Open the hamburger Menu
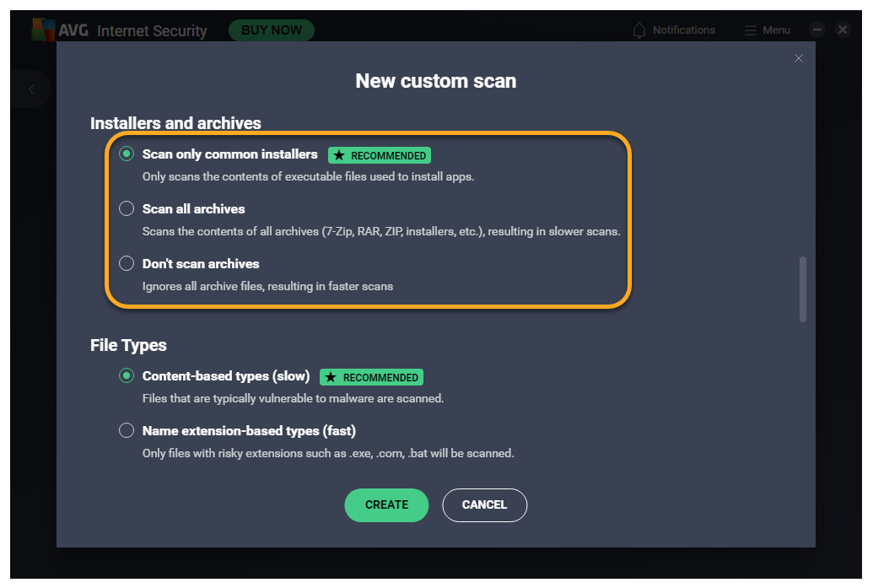The width and height of the screenshot is (873, 588). 751,30
